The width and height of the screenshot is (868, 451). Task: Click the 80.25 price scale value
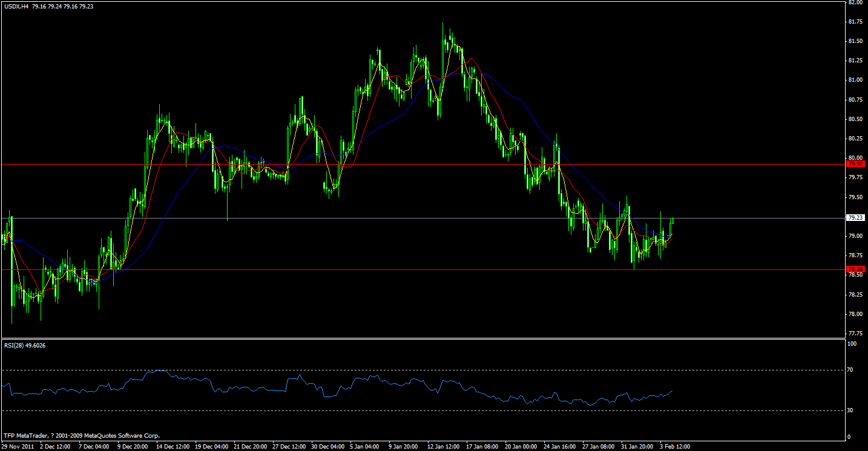click(x=855, y=139)
